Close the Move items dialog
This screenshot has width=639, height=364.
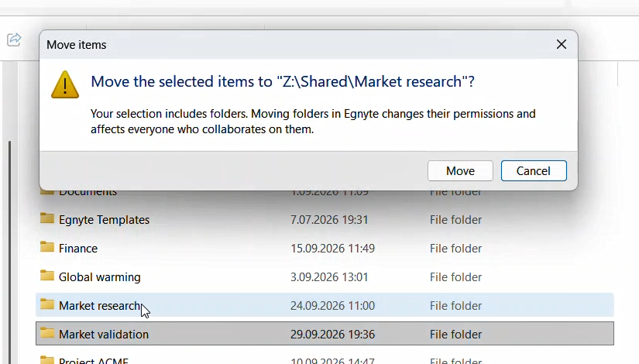click(x=562, y=44)
